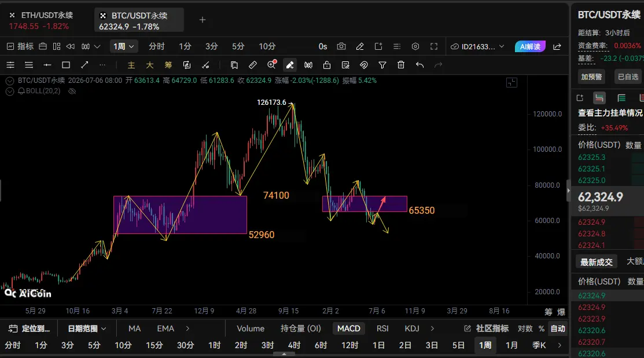
Task: Expand more main indicators arrow after EMA
Action: point(187,328)
